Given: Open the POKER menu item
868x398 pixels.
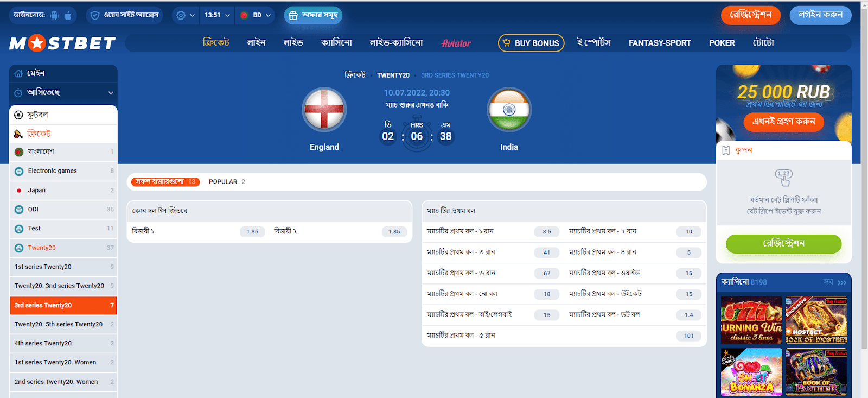Looking at the screenshot, I should (722, 43).
